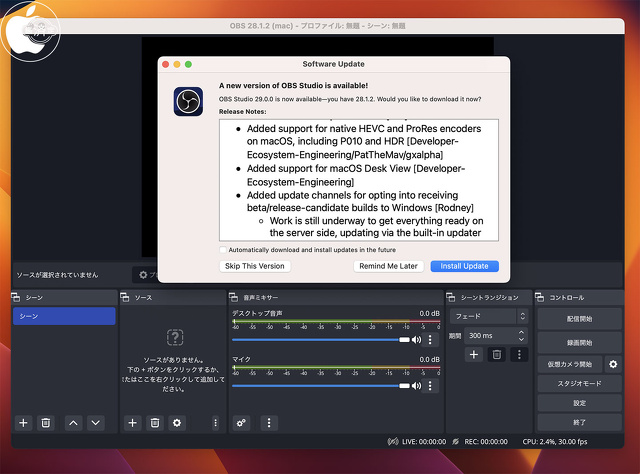
Task: Click the OBS Studio logo in dialog
Action: [188, 101]
